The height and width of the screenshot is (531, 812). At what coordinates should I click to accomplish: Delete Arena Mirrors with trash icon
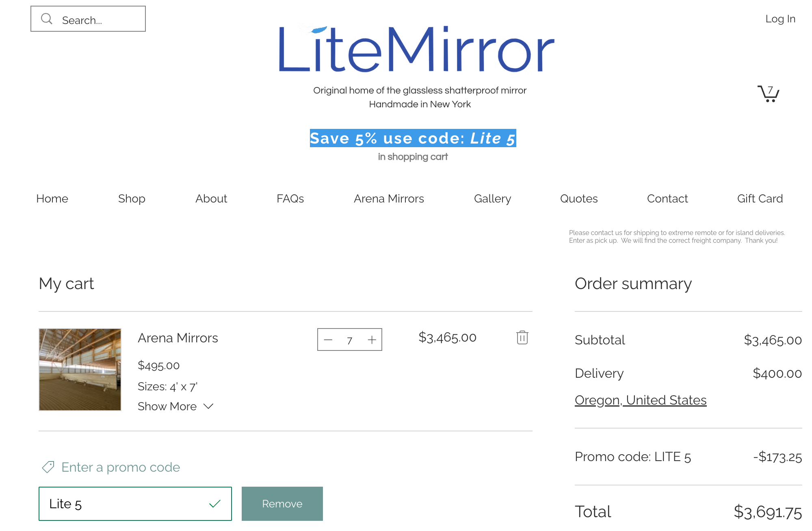(x=522, y=337)
